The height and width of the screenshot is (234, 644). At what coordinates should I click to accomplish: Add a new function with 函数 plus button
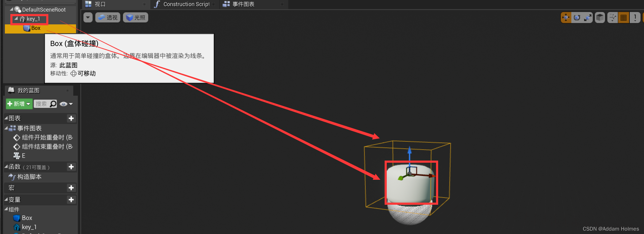pos(71,167)
